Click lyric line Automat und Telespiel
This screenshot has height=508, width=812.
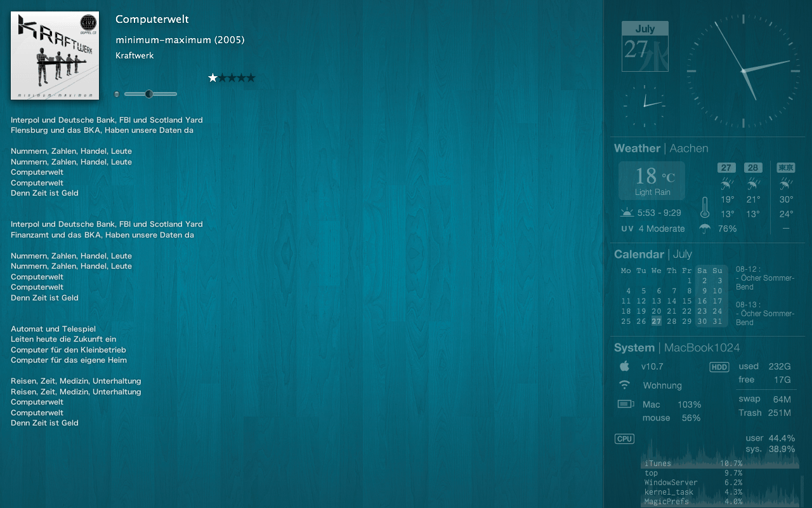(x=53, y=329)
